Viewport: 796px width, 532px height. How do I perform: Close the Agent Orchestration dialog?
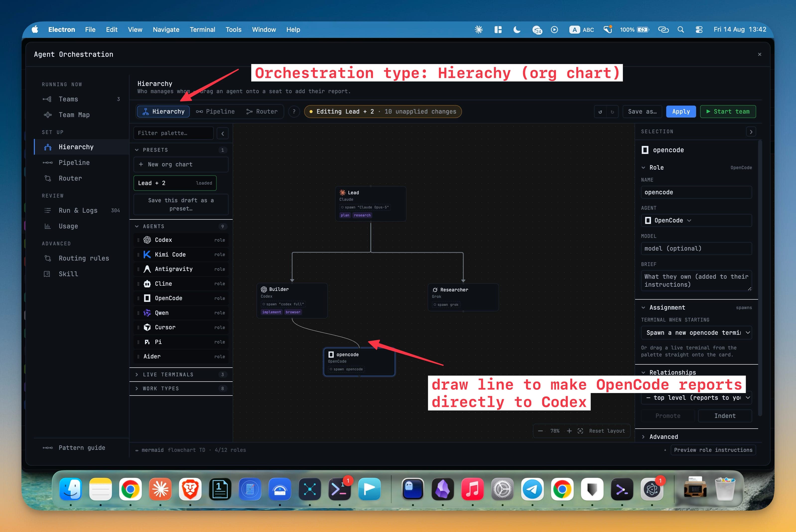point(760,54)
